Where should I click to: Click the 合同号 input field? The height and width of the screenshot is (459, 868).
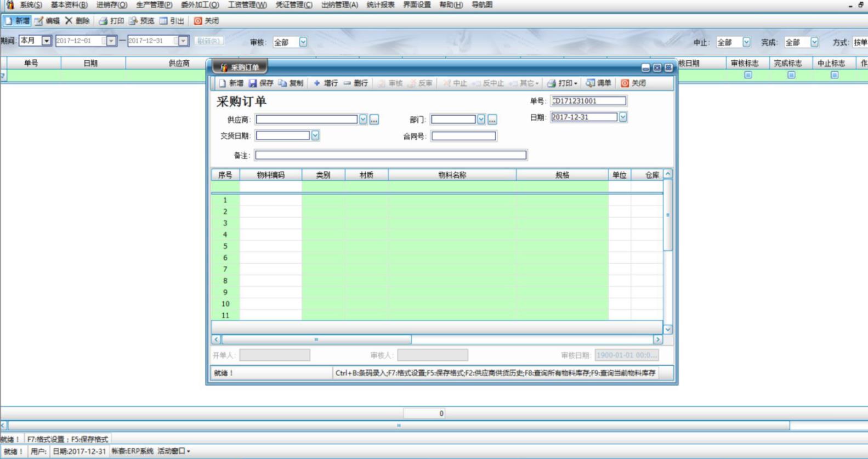(464, 136)
